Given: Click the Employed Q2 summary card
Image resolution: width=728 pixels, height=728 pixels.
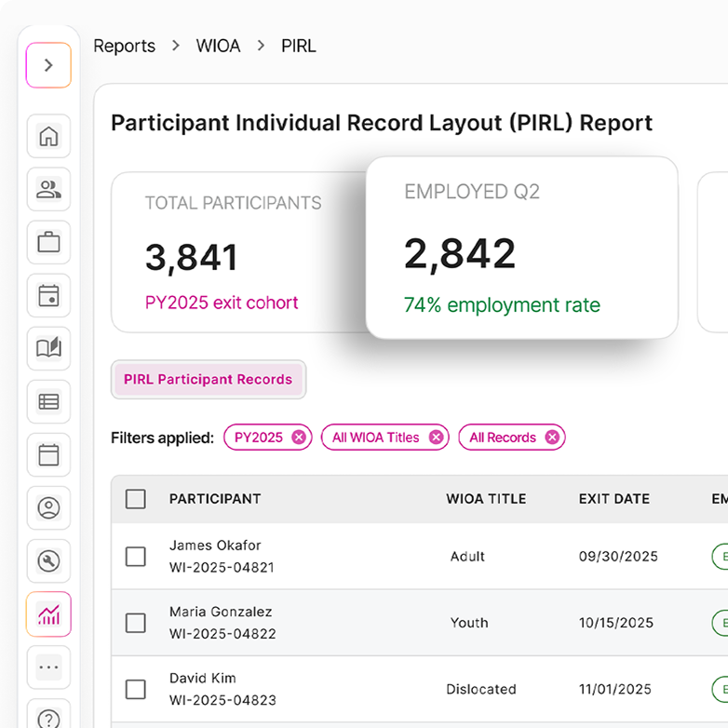Looking at the screenshot, I should [x=521, y=248].
